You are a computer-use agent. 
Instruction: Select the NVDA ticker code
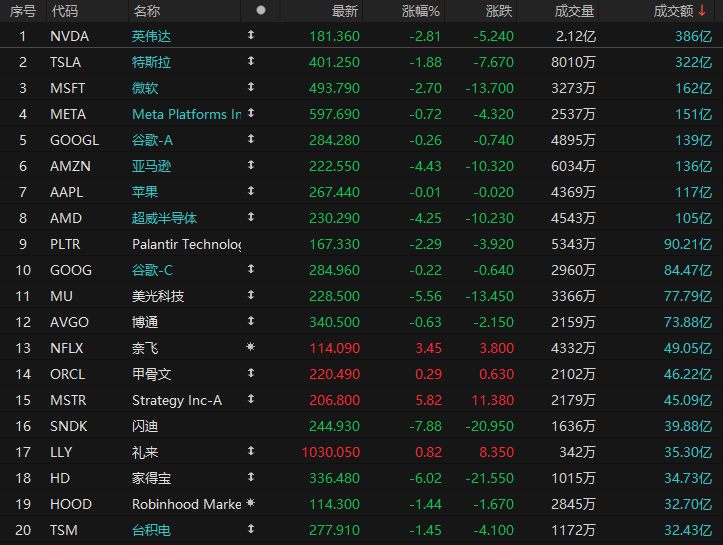coord(69,36)
